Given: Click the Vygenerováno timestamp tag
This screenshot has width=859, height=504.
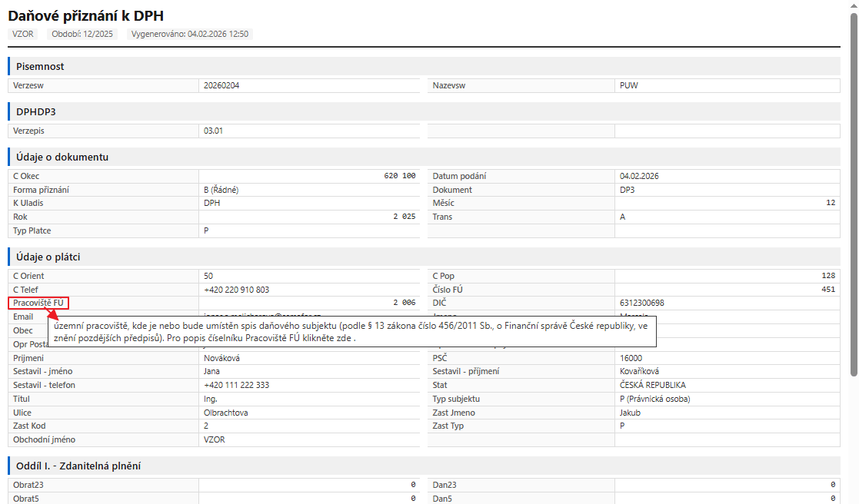Looking at the screenshot, I should point(189,34).
